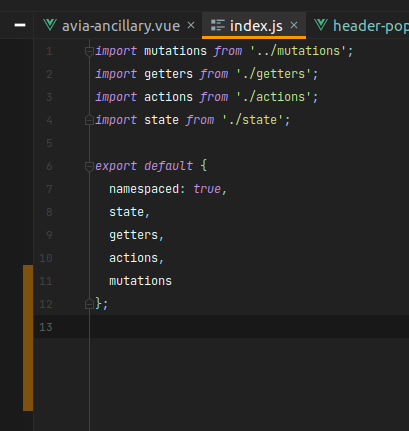Close the index.js tab

coord(294,25)
